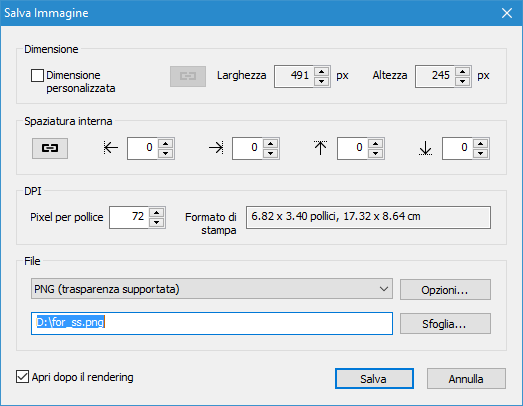Click the Pixel per pollice value field
The height and width of the screenshot is (406, 523).
pyautogui.click(x=129, y=218)
